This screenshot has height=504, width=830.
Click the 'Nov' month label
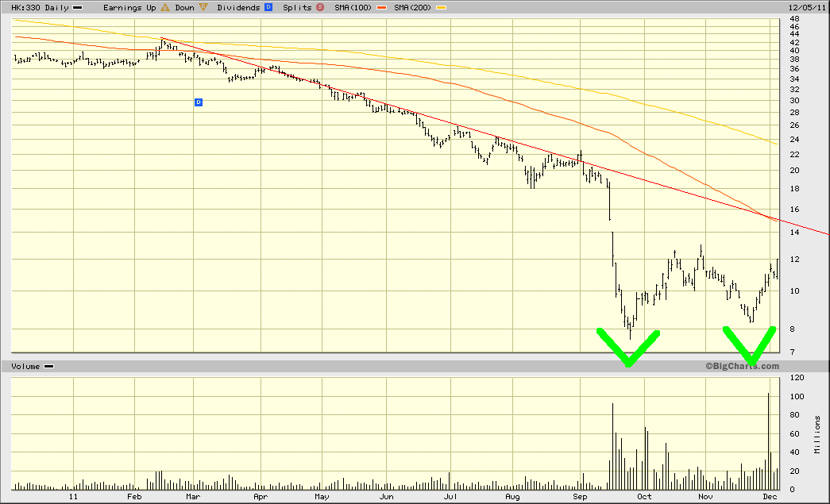tap(705, 497)
